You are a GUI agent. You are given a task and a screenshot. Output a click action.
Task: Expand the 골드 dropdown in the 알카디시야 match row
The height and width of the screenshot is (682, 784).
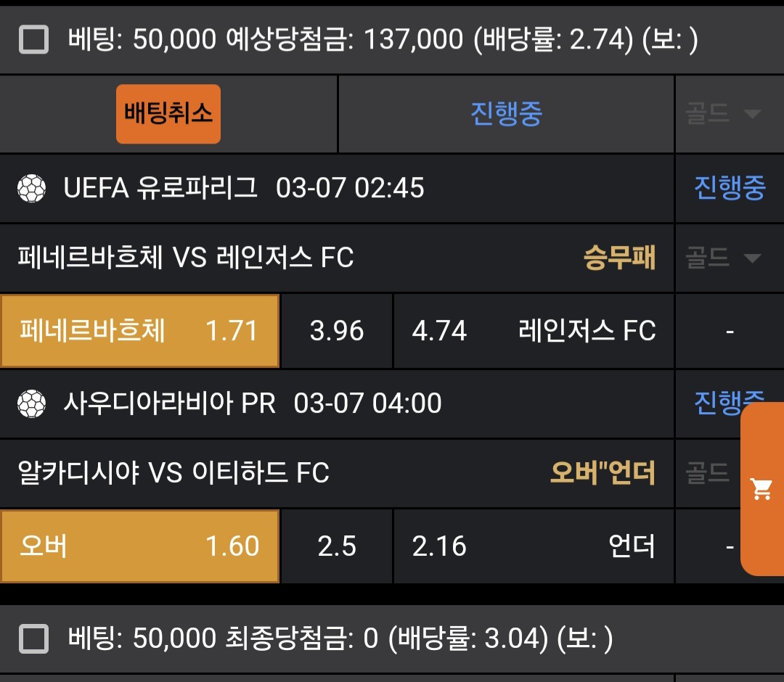pyautogui.click(x=708, y=473)
